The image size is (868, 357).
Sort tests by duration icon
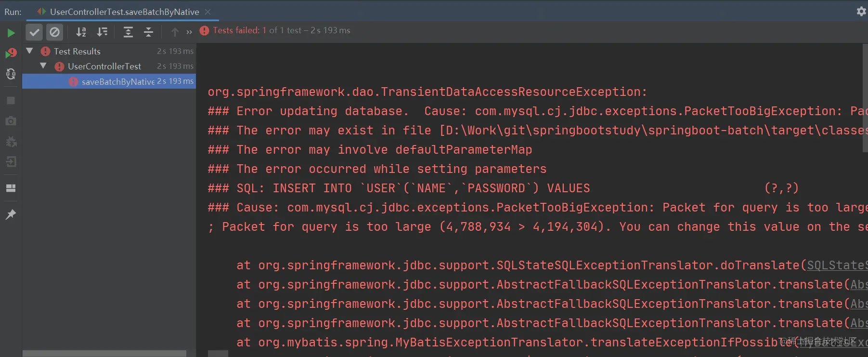(102, 32)
